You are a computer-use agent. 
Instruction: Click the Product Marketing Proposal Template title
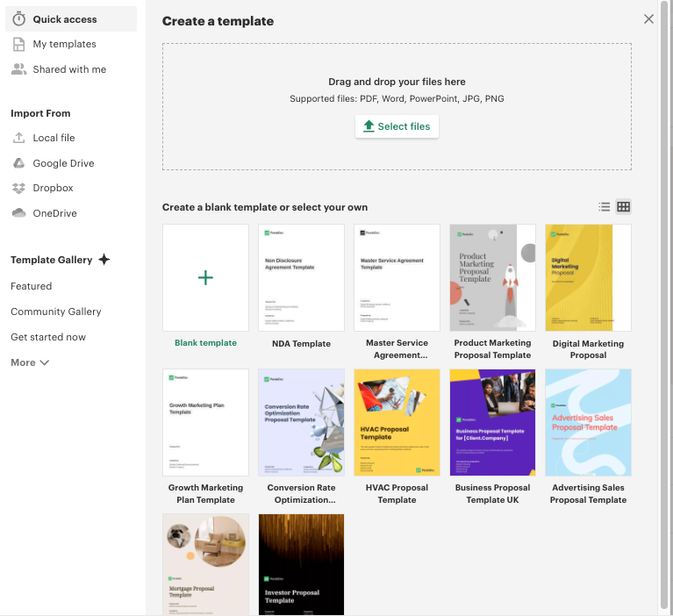point(493,349)
